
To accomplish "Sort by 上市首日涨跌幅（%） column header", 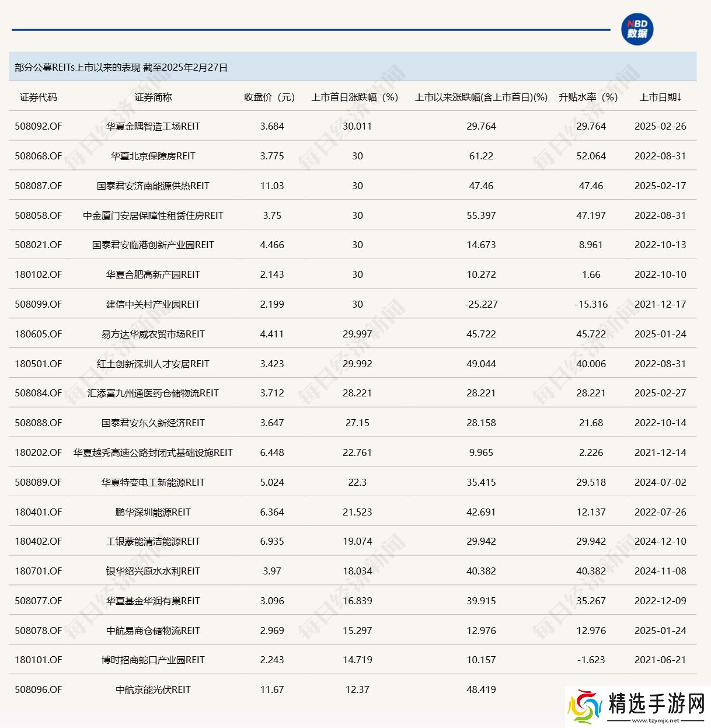I will (x=354, y=97).
